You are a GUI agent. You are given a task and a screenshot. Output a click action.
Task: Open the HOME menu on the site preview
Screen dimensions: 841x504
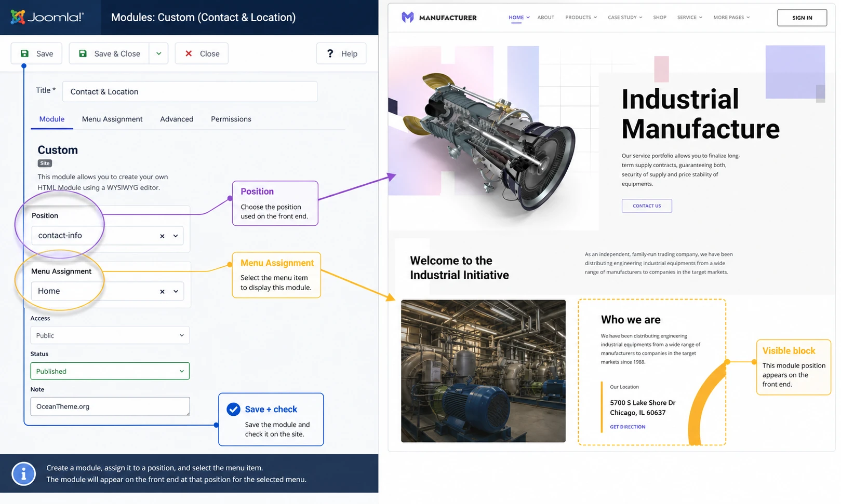point(519,18)
